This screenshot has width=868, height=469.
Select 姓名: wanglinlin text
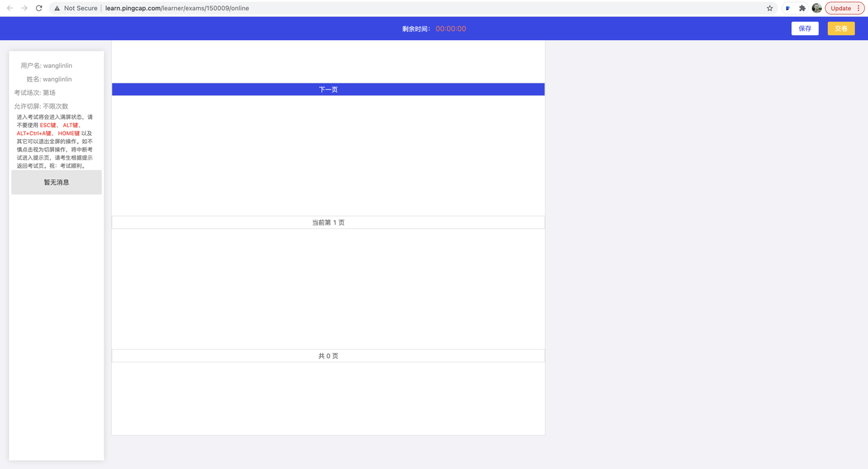click(x=50, y=79)
